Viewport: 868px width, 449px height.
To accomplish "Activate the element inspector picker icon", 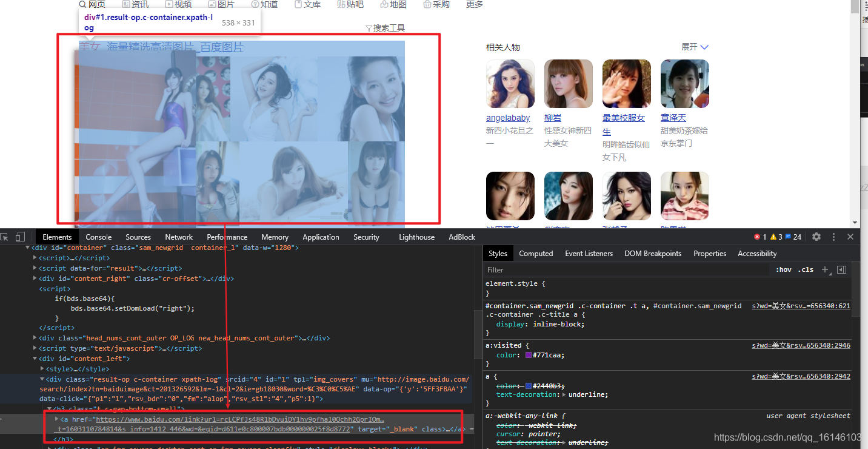I will [5, 237].
